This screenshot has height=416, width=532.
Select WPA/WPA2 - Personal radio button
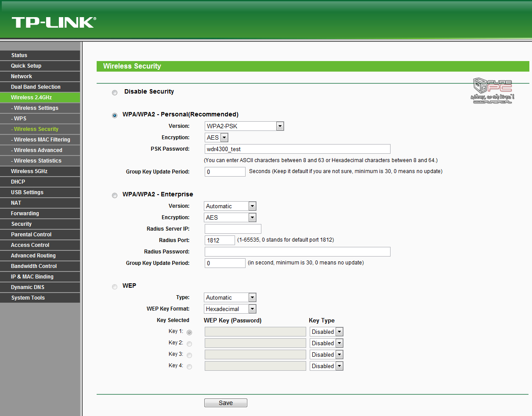point(115,116)
